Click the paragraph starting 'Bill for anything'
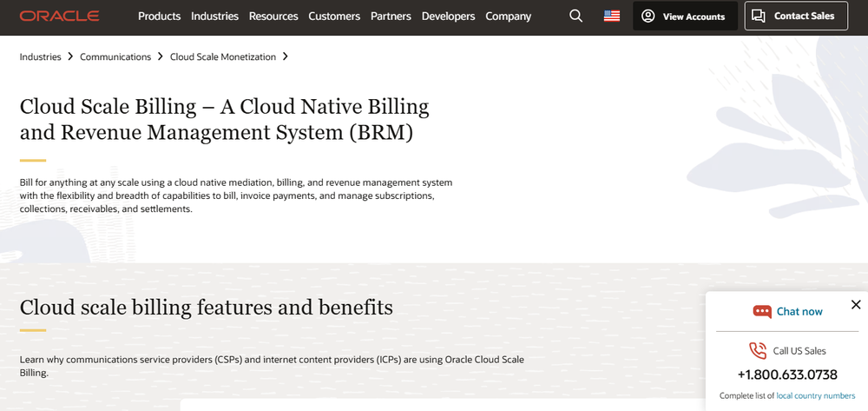This screenshot has height=411, width=868. (236, 196)
